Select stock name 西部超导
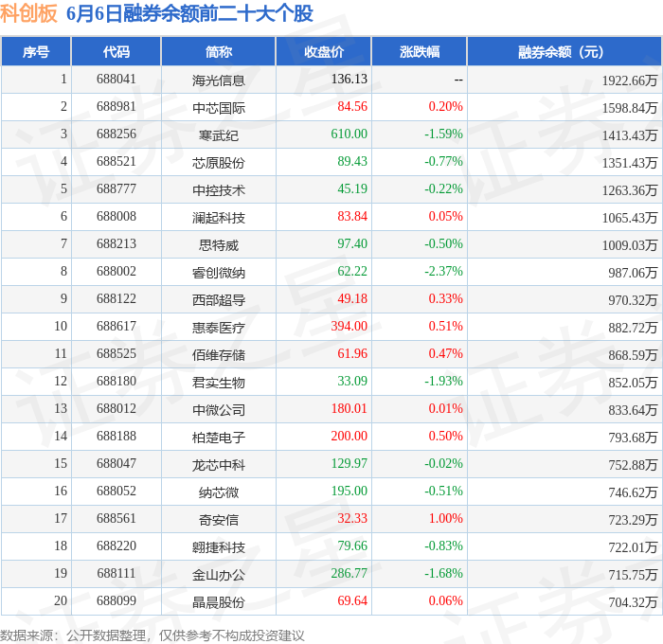 pos(219,300)
